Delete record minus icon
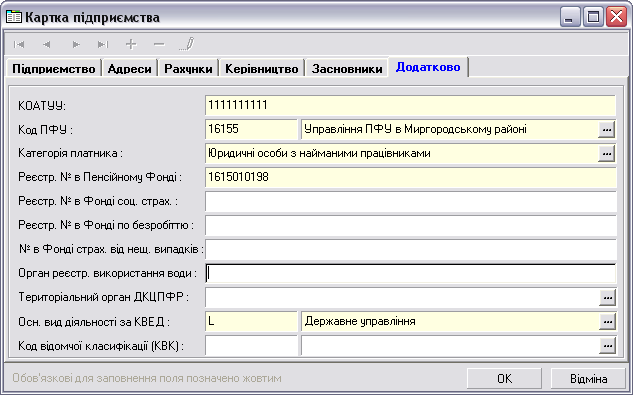This screenshot has width=633, height=395. click(159, 44)
